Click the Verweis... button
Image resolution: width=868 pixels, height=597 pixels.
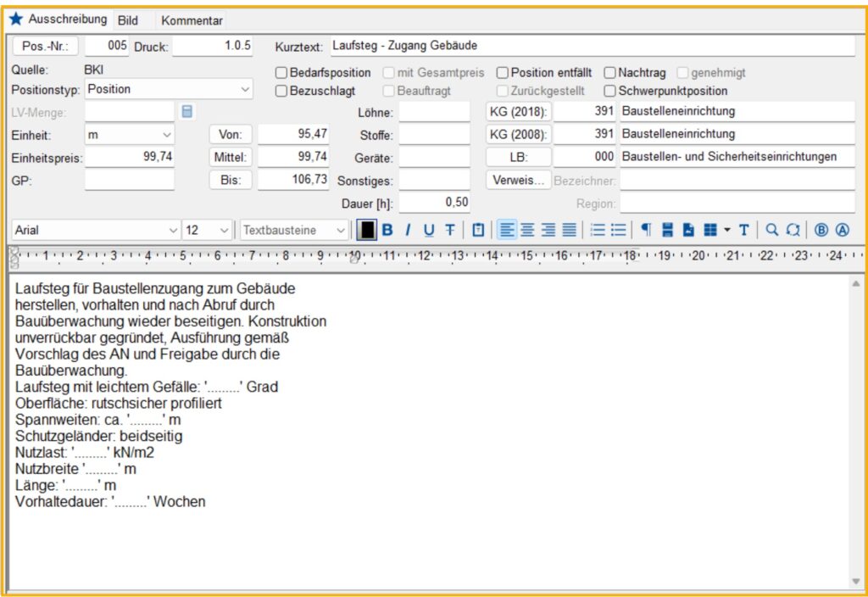pos(518,180)
